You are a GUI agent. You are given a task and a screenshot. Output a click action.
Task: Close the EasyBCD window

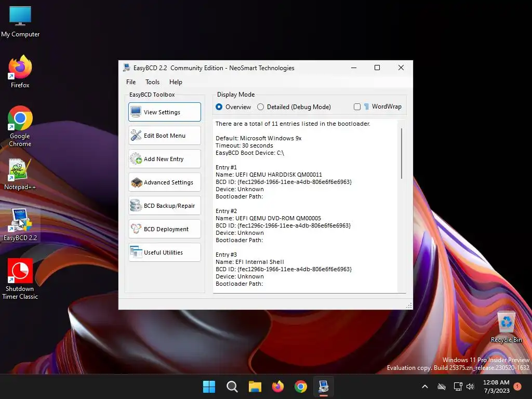tap(401, 68)
